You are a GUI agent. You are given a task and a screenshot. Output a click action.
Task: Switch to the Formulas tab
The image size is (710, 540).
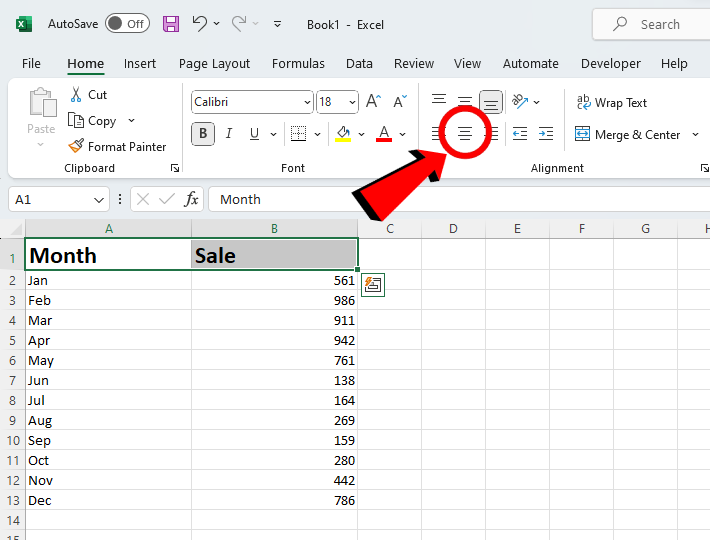click(298, 63)
